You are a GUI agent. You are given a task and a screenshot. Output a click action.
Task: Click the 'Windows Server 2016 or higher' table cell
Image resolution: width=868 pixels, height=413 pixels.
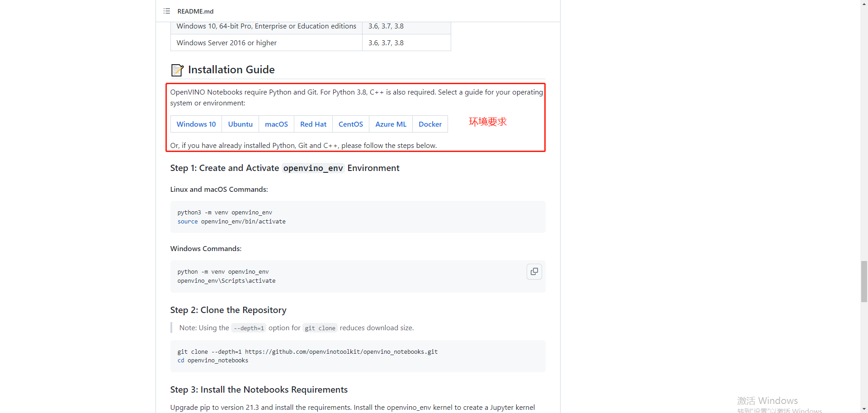(266, 43)
